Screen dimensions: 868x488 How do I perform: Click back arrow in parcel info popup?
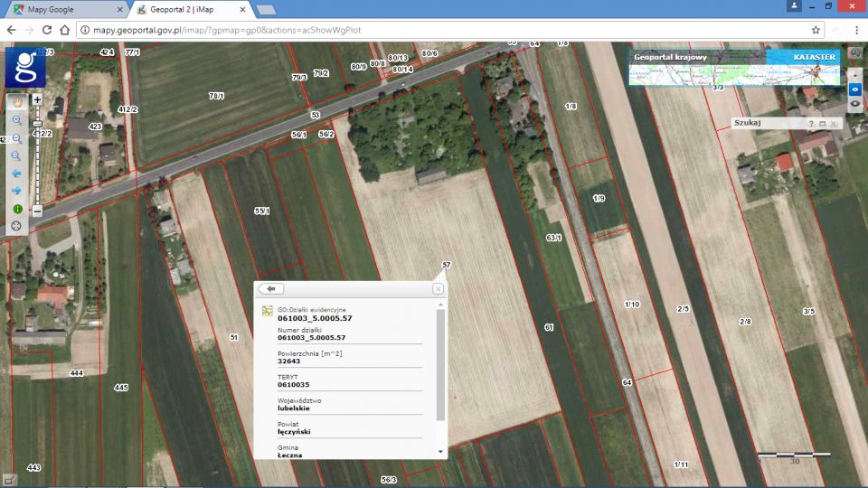(x=271, y=289)
